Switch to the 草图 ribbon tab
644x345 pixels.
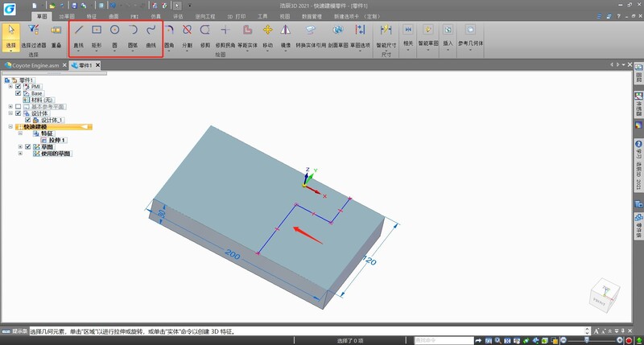42,16
